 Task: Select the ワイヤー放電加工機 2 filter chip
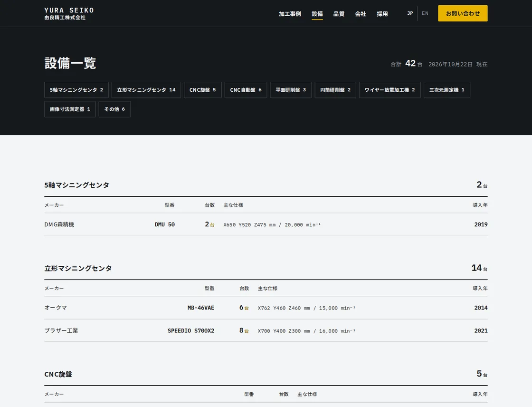(390, 90)
